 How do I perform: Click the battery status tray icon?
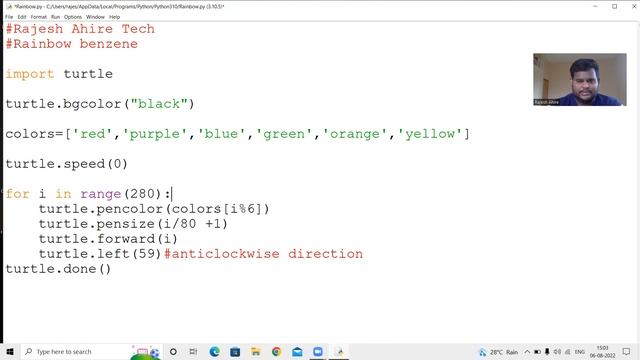click(537, 352)
